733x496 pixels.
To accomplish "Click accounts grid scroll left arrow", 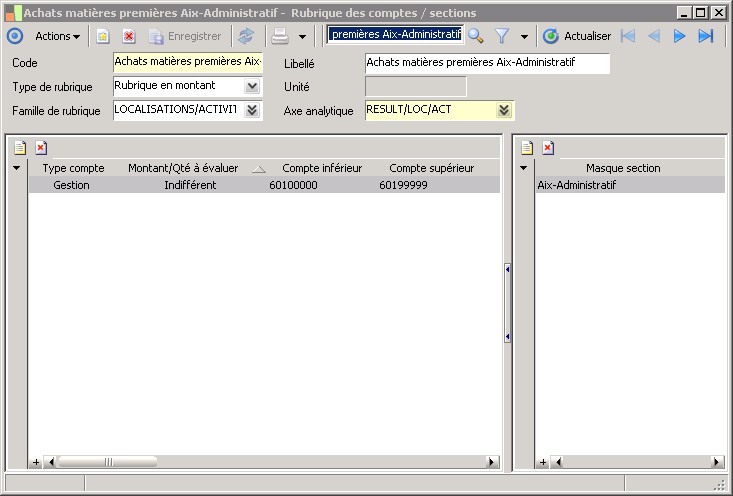I will click(x=51, y=462).
